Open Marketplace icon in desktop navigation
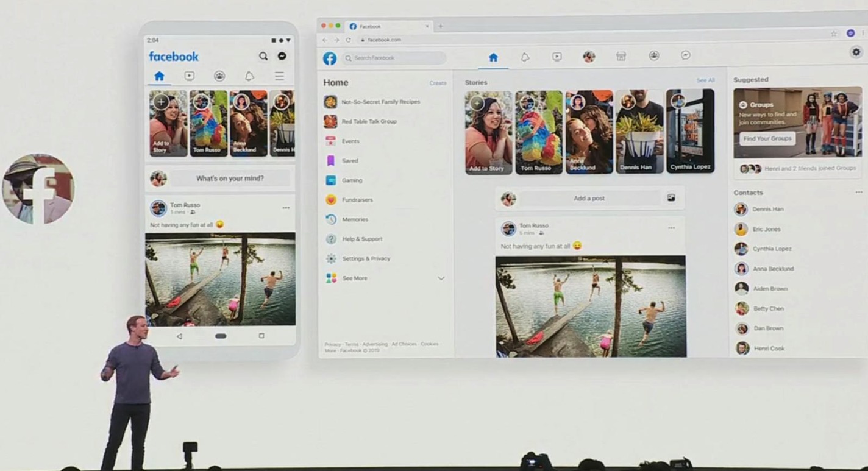 coord(621,56)
